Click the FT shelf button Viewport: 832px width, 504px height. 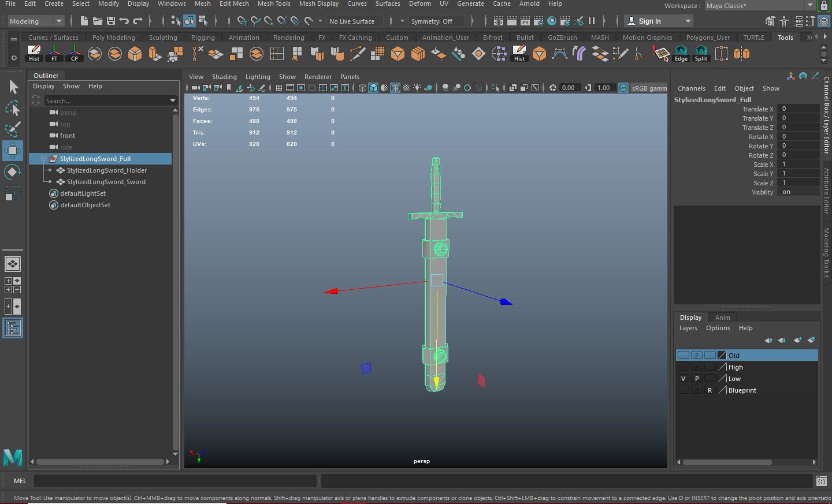click(x=54, y=54)
